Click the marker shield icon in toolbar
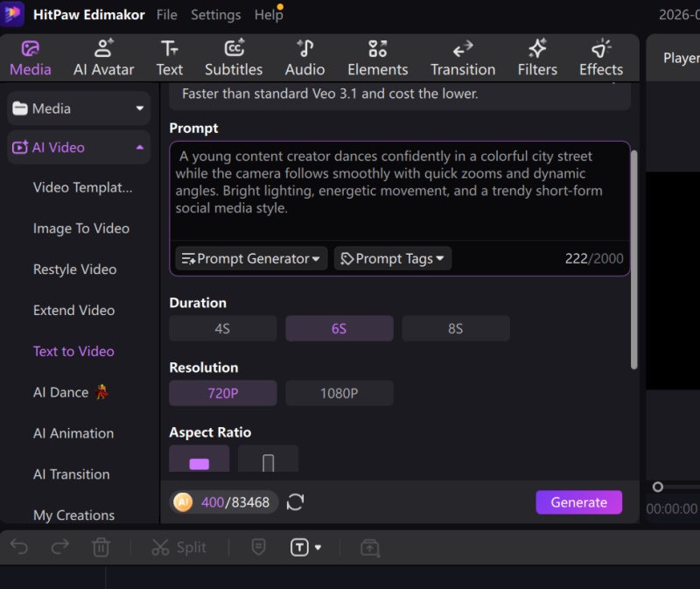 point(258,547)
